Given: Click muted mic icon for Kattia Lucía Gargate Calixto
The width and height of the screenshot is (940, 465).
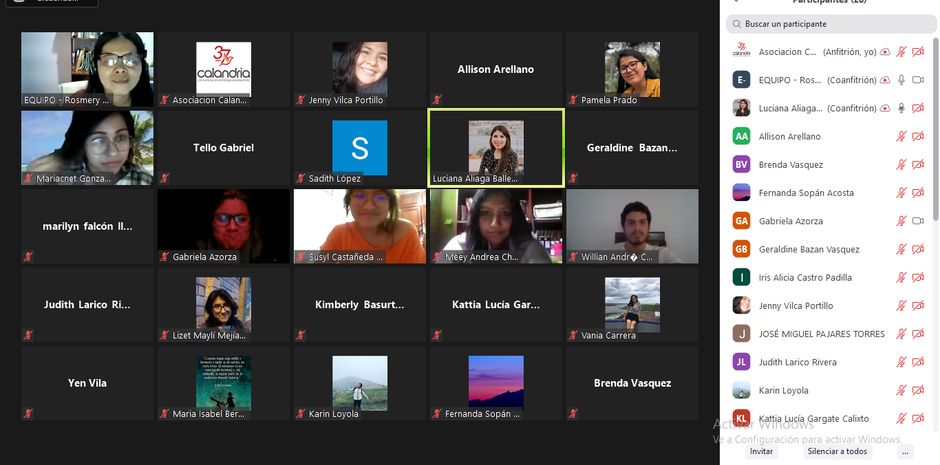Looking at the screenshot, I should pos(901,418).
